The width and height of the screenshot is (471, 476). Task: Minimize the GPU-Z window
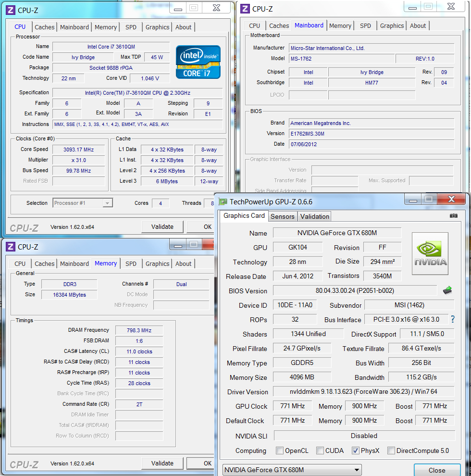point(413,200)
